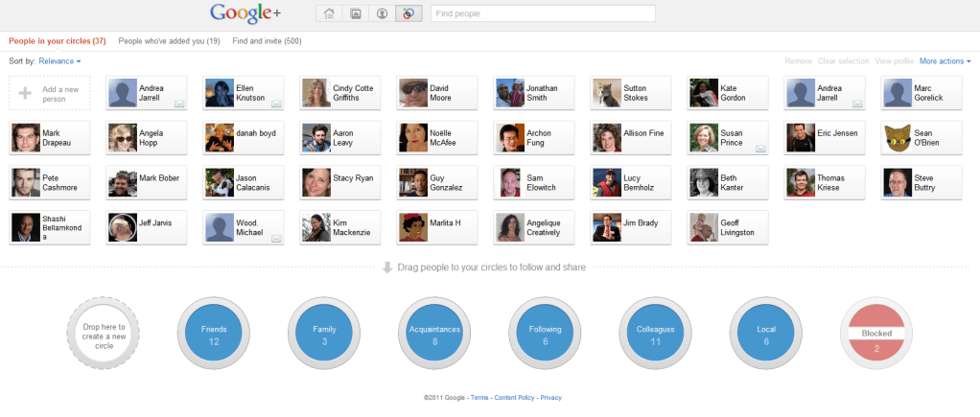Screen dimensions: 980x417
Task: Focus the Find people search box
Action: point(543,13)
